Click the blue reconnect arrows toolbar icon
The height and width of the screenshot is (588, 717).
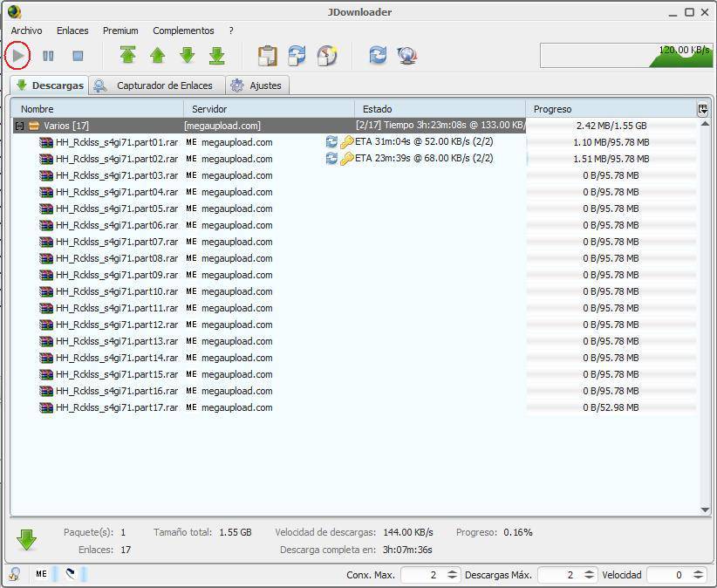[x=378, y=55]
